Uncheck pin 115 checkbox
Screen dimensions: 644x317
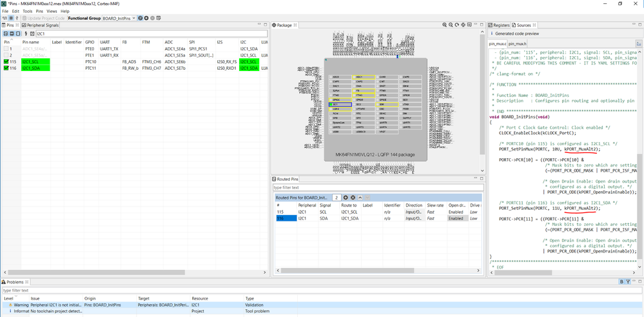coord(6,62)
